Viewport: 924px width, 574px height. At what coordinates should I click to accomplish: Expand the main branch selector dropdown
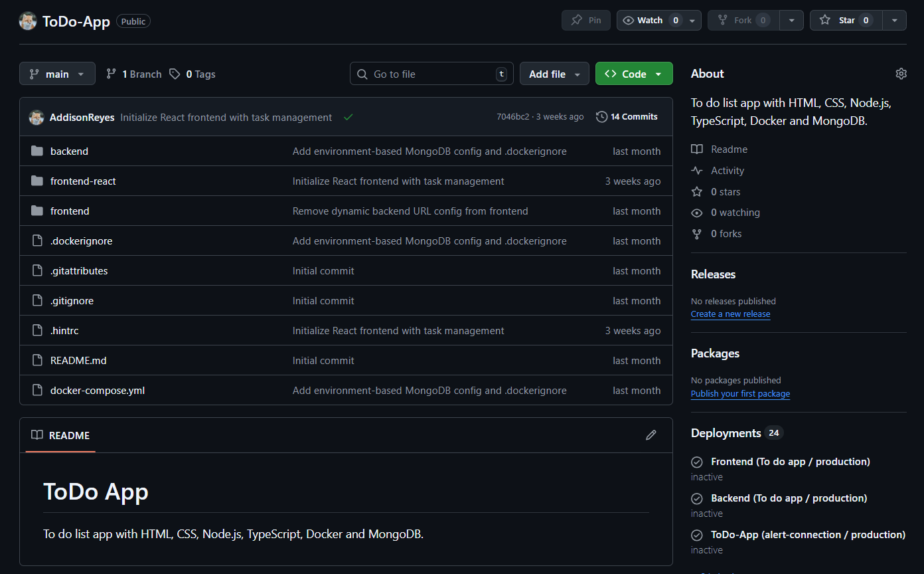point(57,74)
